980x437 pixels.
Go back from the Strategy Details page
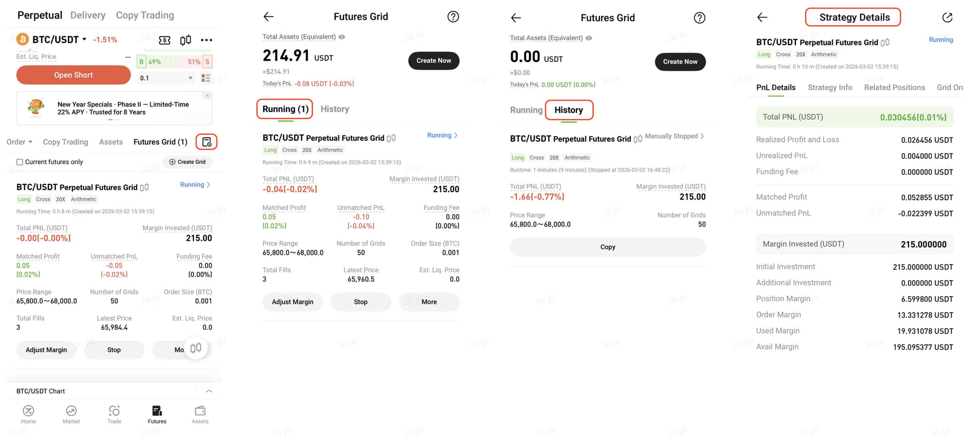coord(762,18)
